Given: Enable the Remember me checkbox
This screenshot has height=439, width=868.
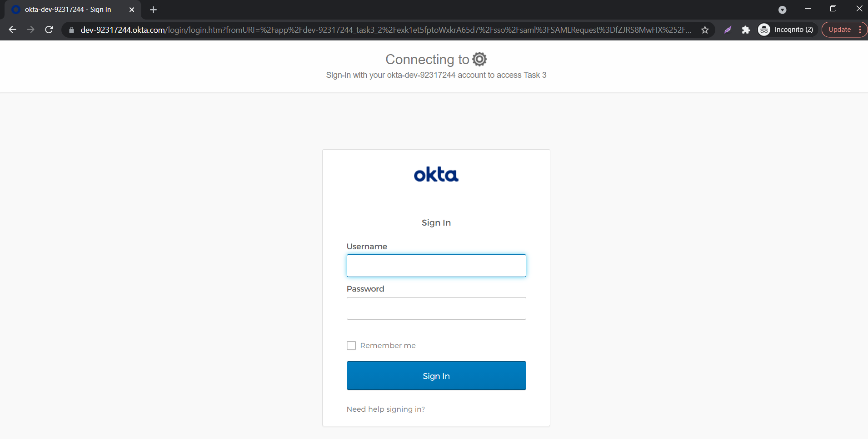Looking at the screenshot, I should (x=351, y=345).
